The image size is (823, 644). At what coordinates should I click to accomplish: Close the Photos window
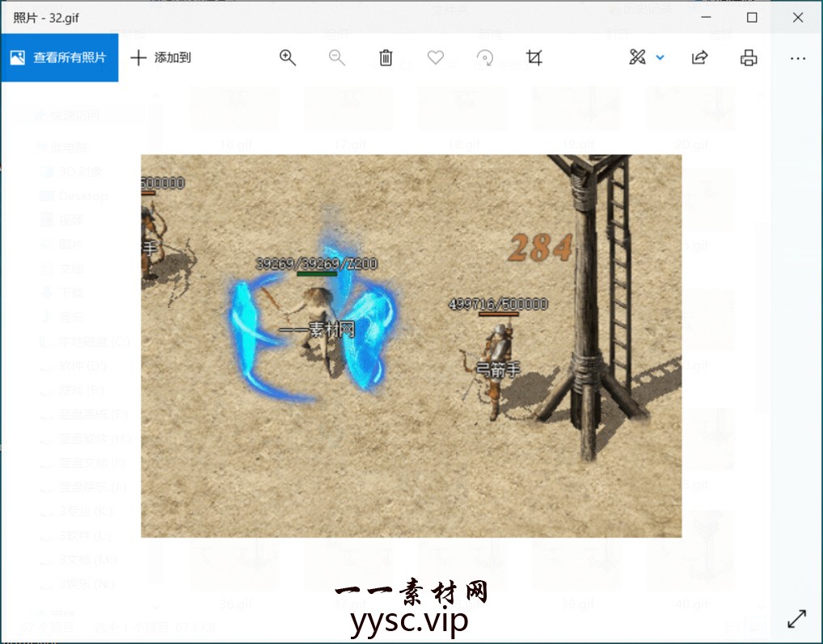798,17
